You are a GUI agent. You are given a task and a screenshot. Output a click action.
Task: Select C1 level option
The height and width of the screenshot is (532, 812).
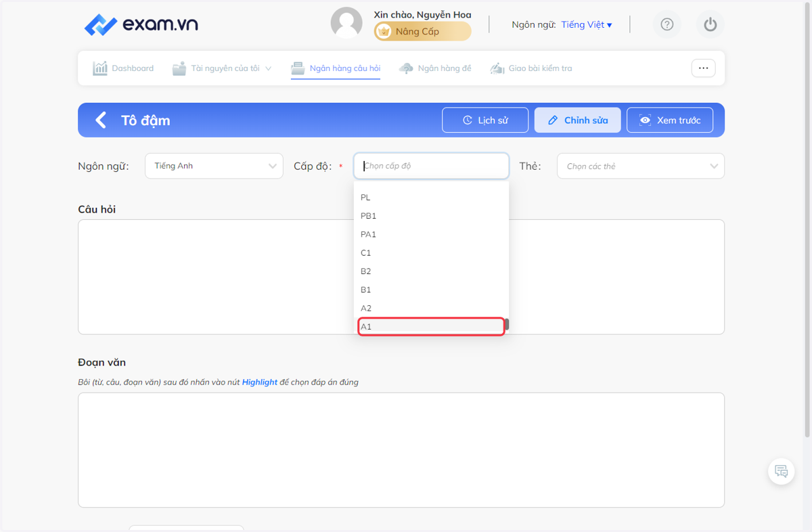(x=431, y=252)
